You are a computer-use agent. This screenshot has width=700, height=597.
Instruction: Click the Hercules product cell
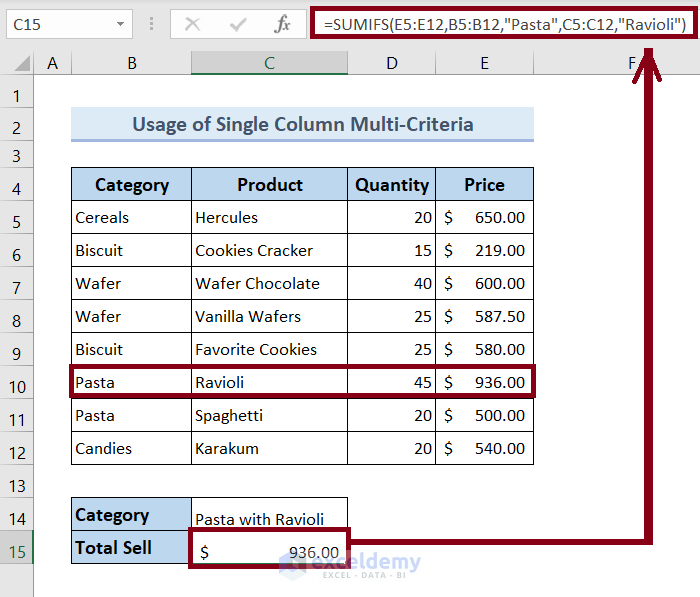(x=270, y=217)
